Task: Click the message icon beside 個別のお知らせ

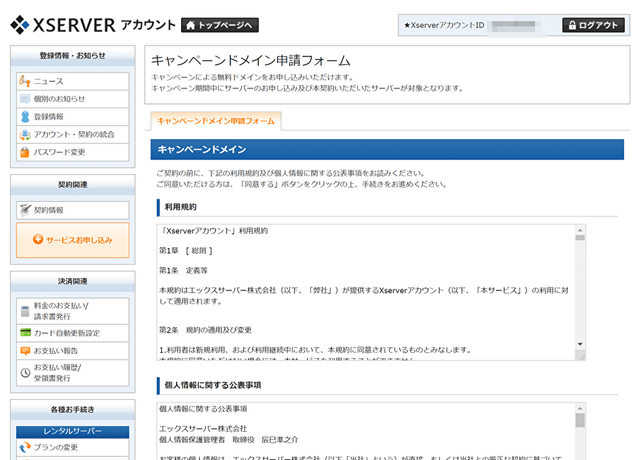Action: [x=25, y=99]
